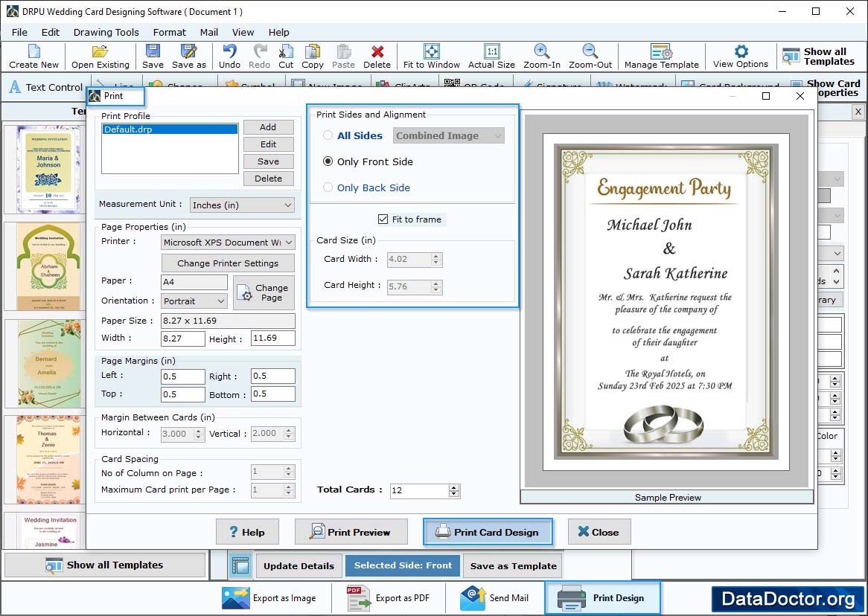Open the Format menu

point(170,32)
